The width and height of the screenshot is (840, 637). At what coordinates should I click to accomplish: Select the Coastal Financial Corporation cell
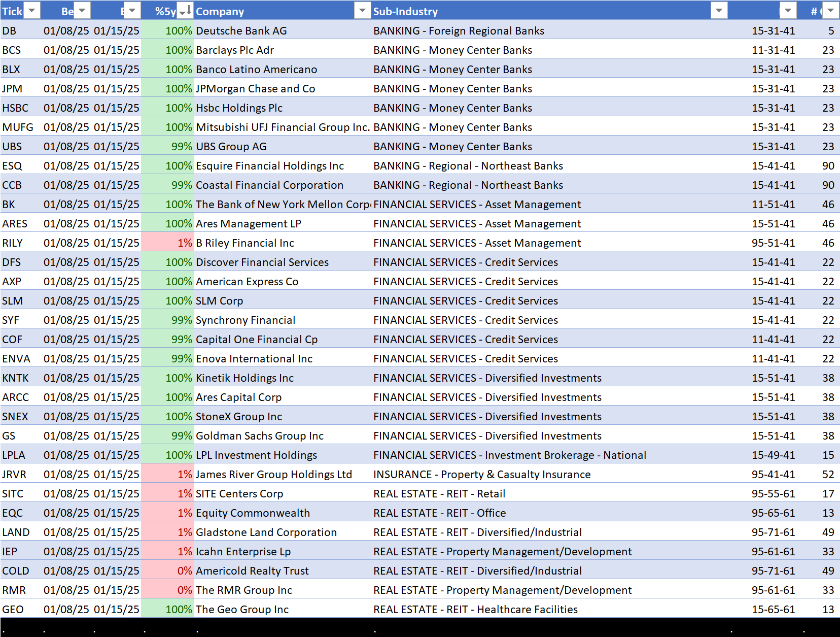point(283,185)
